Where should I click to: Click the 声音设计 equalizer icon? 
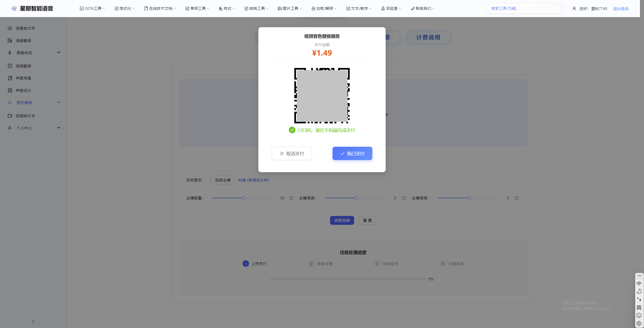pos(10,90)
